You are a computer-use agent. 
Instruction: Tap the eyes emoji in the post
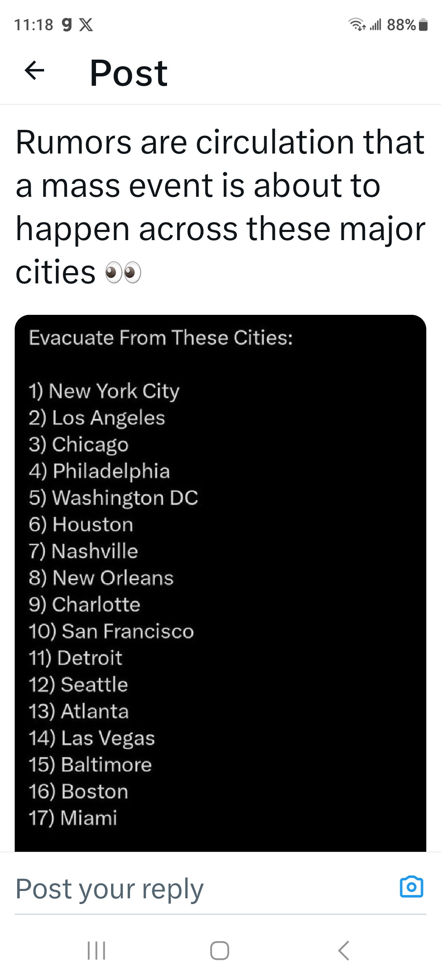point(123,273)
